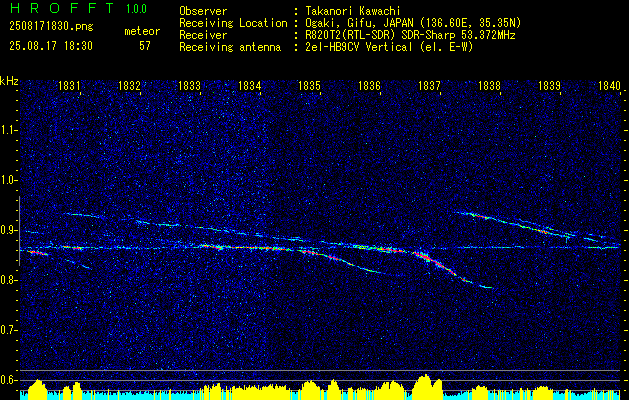Screen dimensions: 629x400
Task: Click the 0.9 kHz frequency label
Action: click(x=7, y=230)
